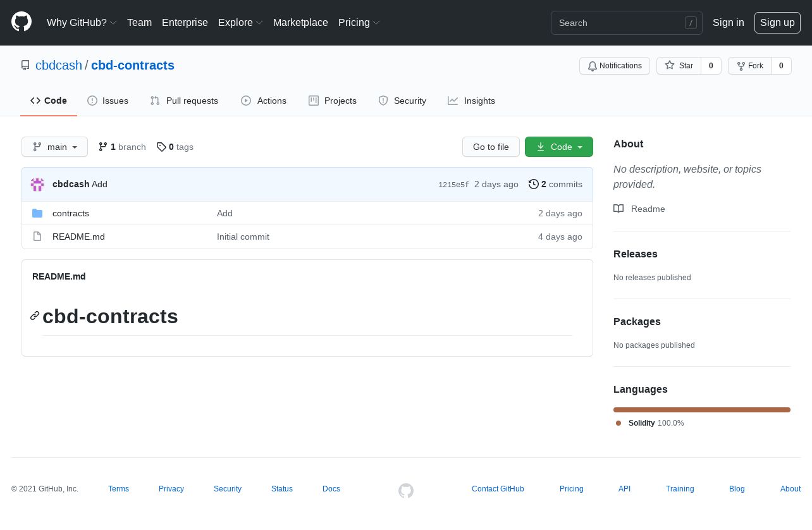812x530 pixels.
Task: Select the Code tab
Action: point(49,101)
